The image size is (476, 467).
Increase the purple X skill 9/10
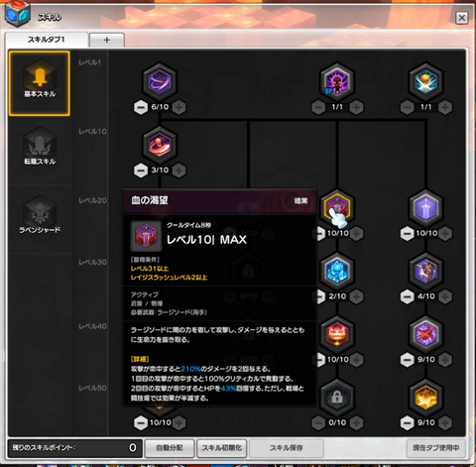tap(445, 360)
